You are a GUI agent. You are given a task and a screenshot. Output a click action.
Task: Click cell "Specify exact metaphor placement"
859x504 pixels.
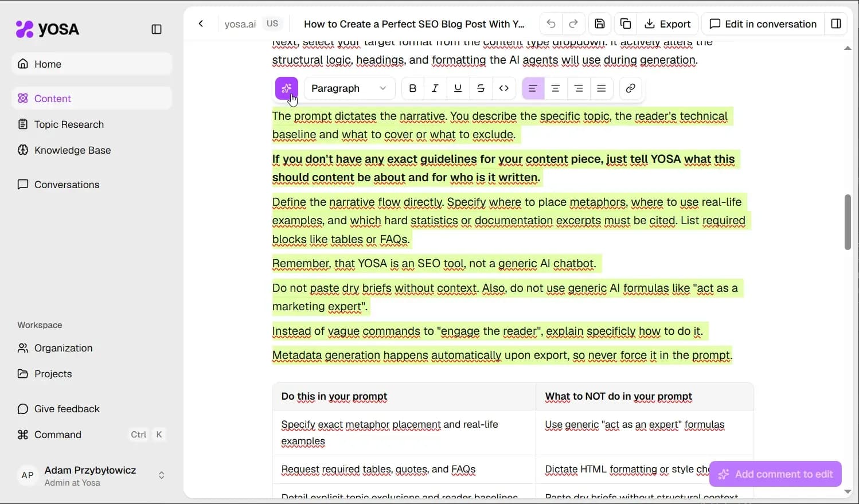coord(404,433)
